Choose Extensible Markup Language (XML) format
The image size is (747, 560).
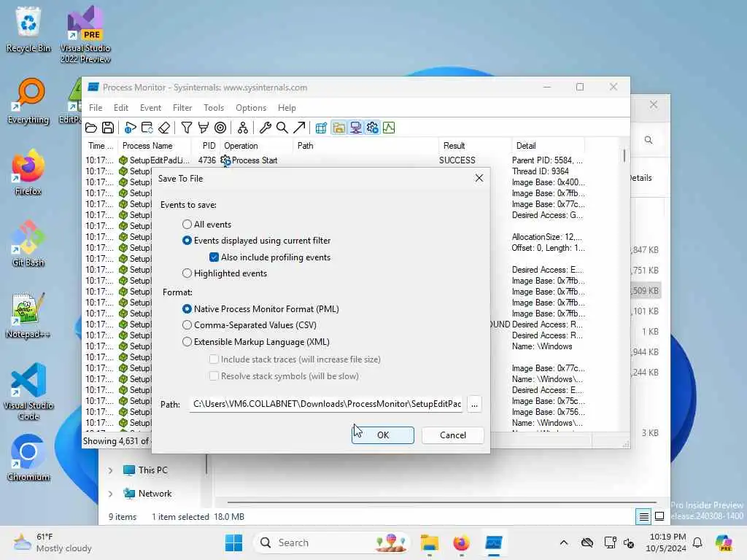[x=187, y=342]
